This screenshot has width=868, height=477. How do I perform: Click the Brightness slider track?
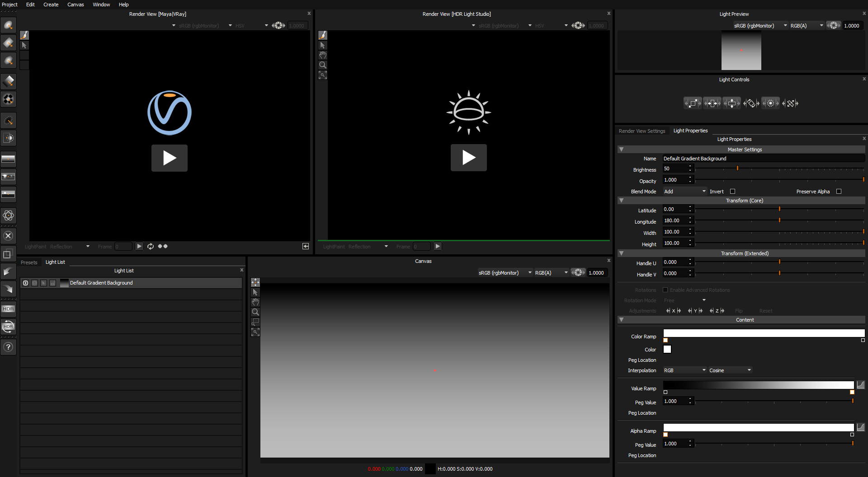(780, 168)
